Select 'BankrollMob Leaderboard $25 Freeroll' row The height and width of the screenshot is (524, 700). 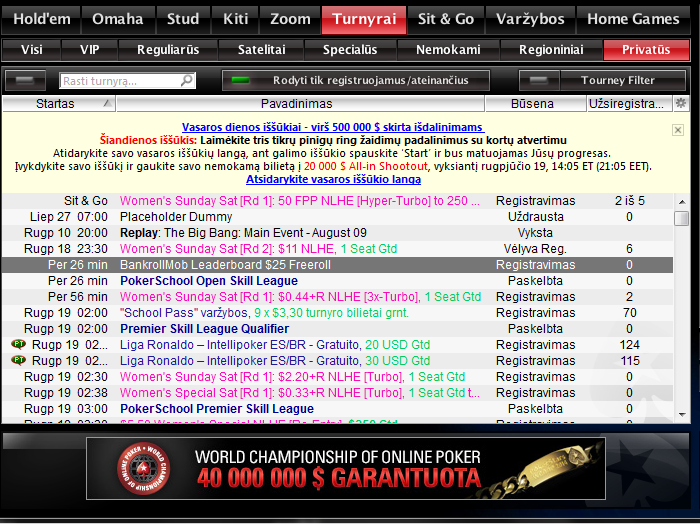(337, 265)
